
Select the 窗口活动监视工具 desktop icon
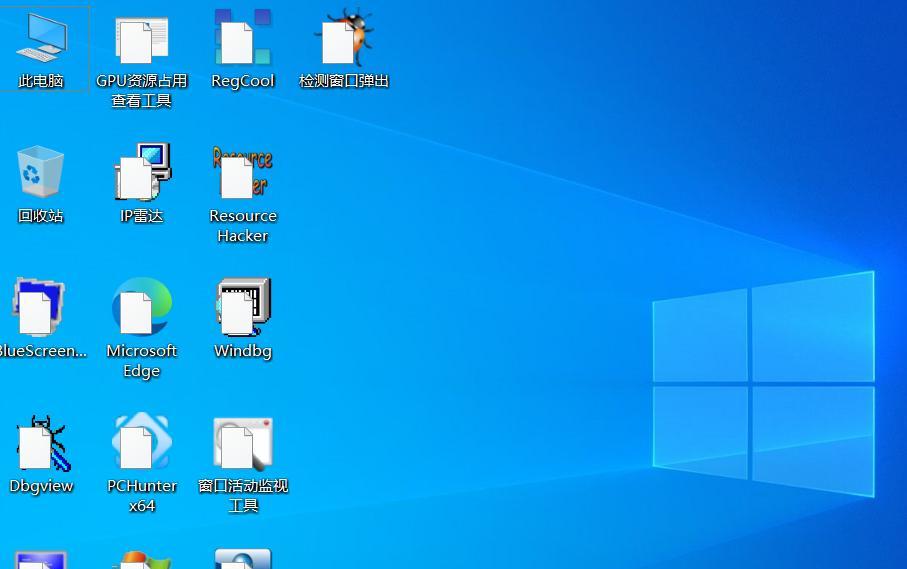point(243,442)
